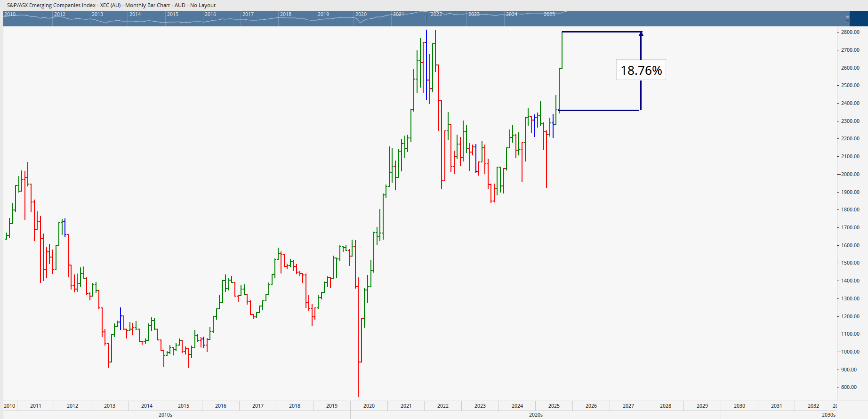Select 2021 on the bottom time axis
Image resolution: width=868 pixels, height=419 pixels.
click(406, 406)
